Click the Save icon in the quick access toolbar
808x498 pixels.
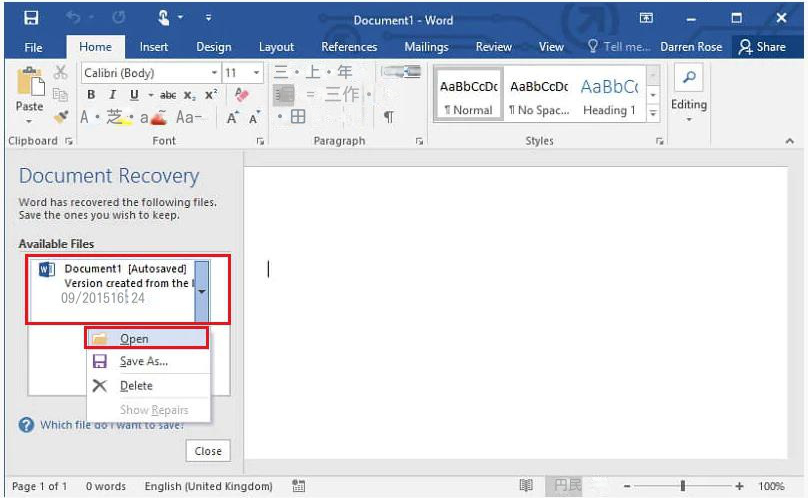tap(31, 19)
